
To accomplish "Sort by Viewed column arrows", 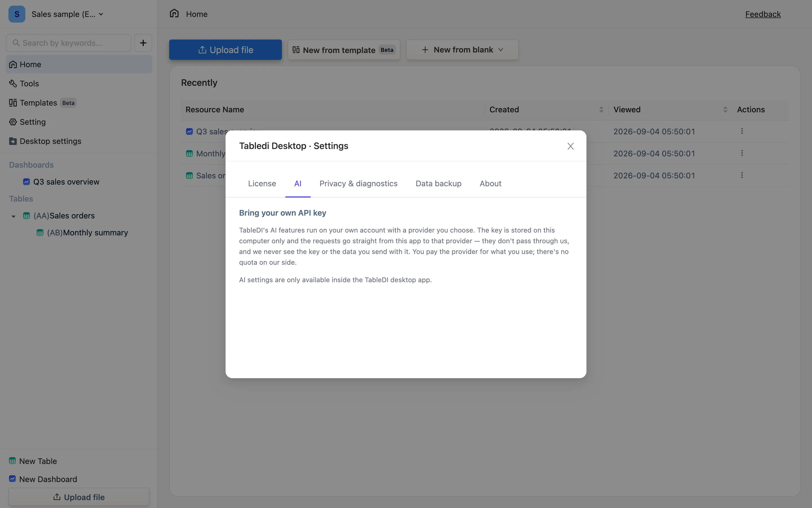I will coord(725,110).
